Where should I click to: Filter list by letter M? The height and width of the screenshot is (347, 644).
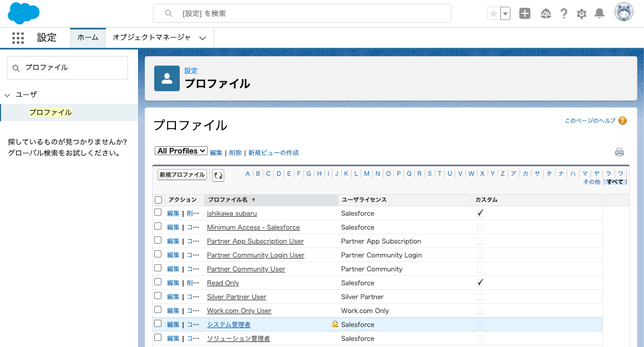(367, 173)
